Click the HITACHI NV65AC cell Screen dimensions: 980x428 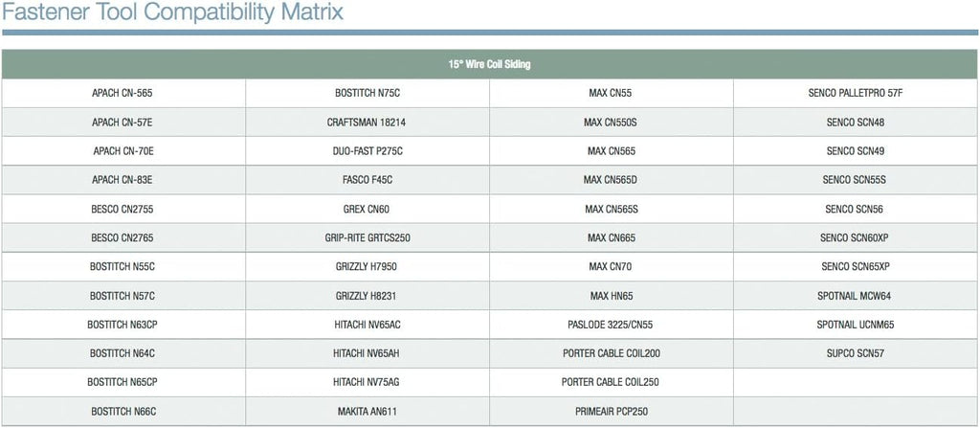click(x=367, y=326)
